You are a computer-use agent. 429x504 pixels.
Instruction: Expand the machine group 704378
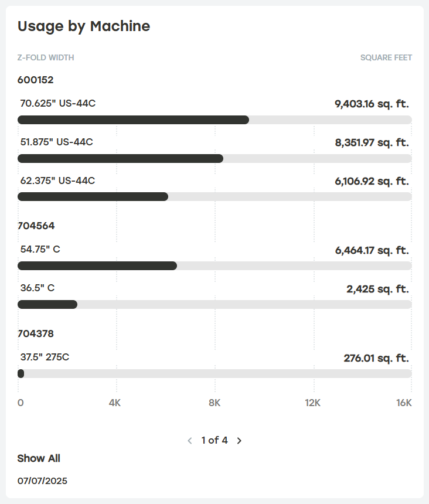click(x=35, y=333)
